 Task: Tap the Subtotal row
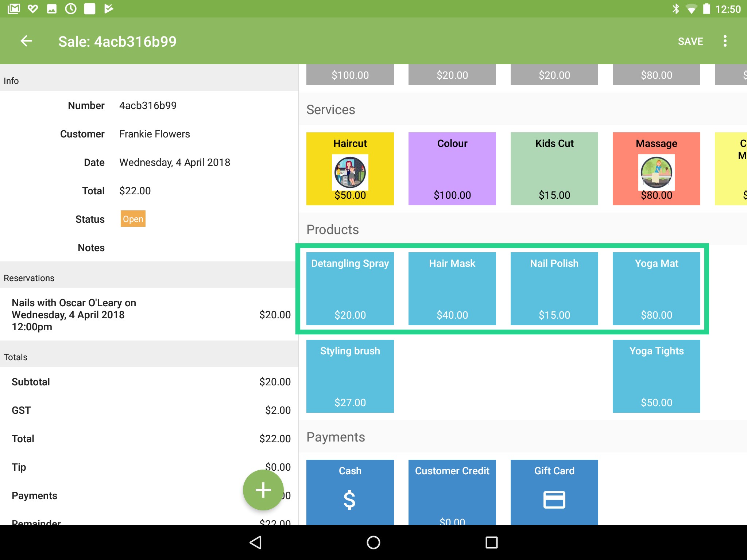click(x=149, y=382)
